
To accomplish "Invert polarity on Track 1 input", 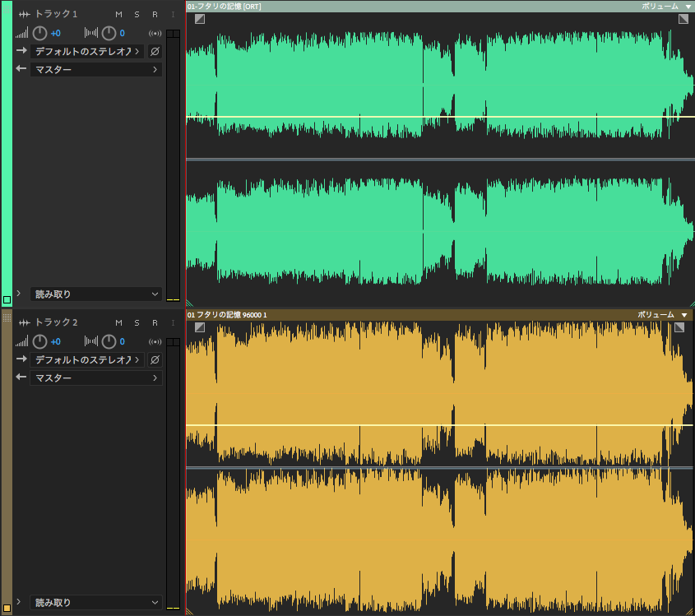I will [x=155, y=52].
